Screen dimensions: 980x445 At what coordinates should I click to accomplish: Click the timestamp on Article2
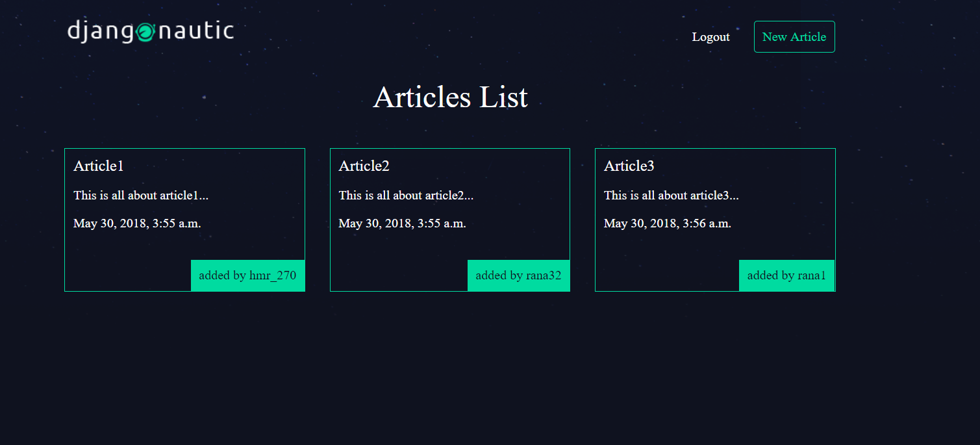[403, 223]
